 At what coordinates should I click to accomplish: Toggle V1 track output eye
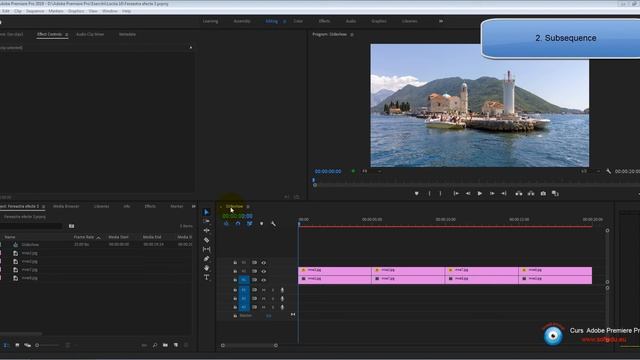[x=264, y=280]
